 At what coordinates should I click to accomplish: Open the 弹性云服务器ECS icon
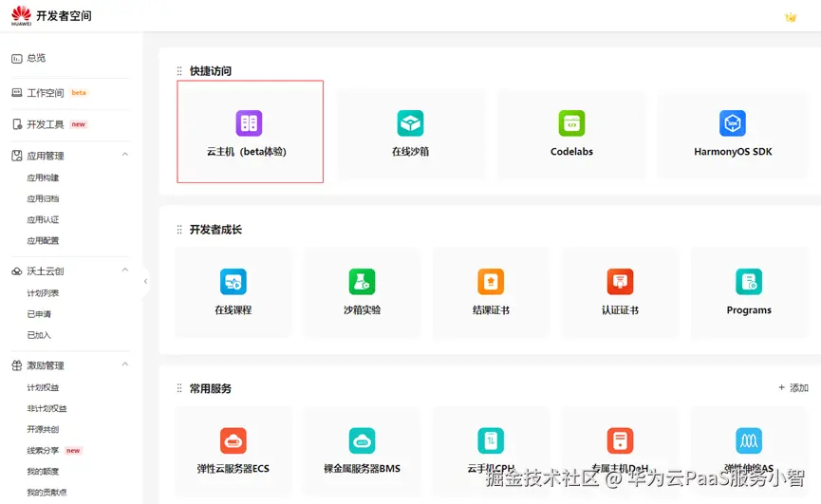pyautogui.click(x=233, y=440)
